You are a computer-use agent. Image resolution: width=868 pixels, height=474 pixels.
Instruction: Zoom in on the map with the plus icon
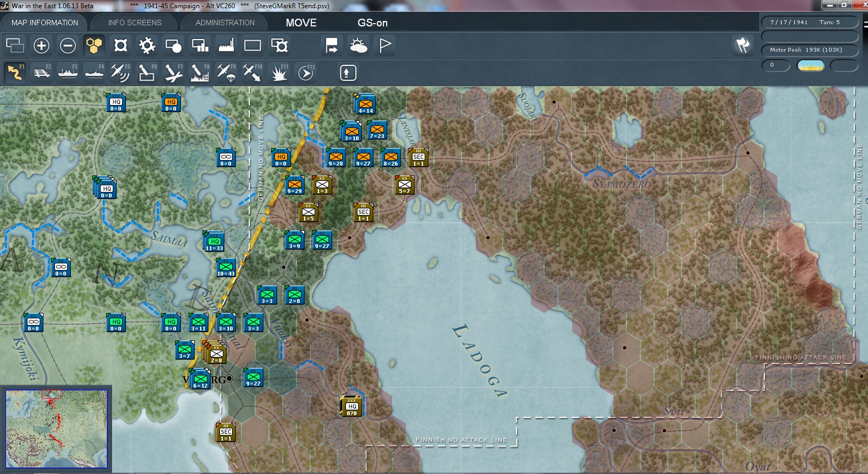[x=41, y=45]
